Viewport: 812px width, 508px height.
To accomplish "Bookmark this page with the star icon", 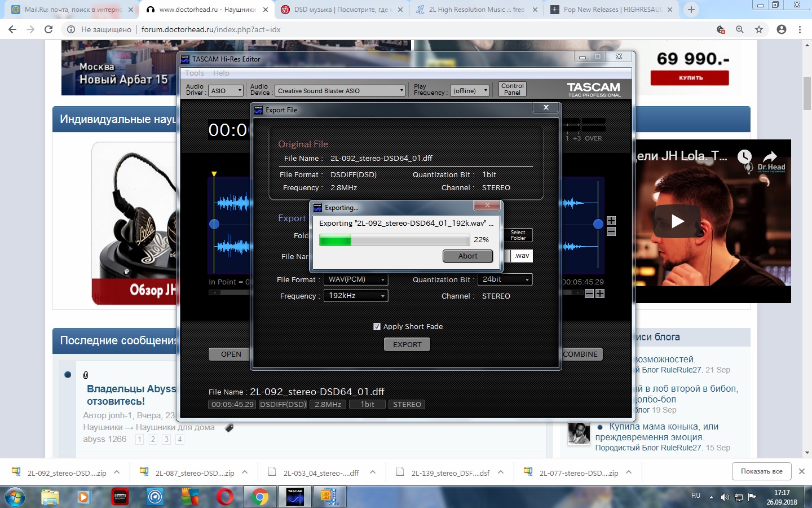I will (759, 29).
